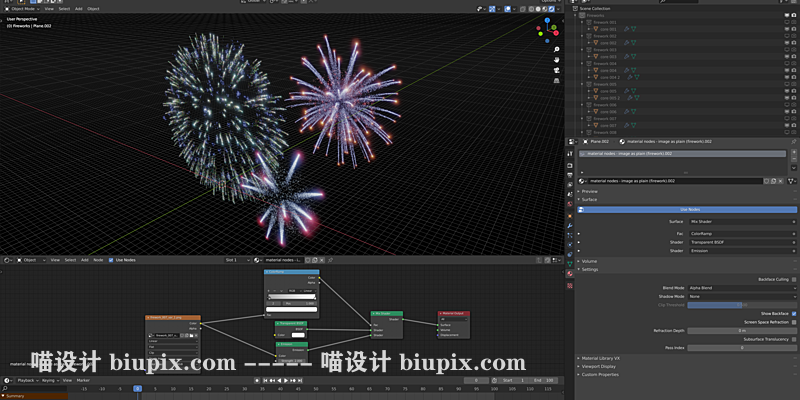Click the Material Output node header
Viewport: 800px width, 400px height.
(452, 313)
